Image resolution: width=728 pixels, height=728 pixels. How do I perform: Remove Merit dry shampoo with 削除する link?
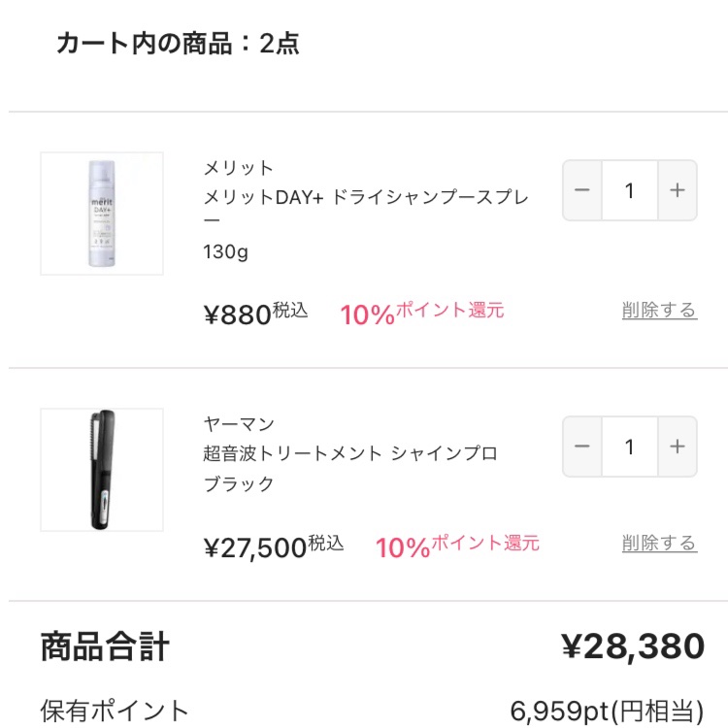659,311
